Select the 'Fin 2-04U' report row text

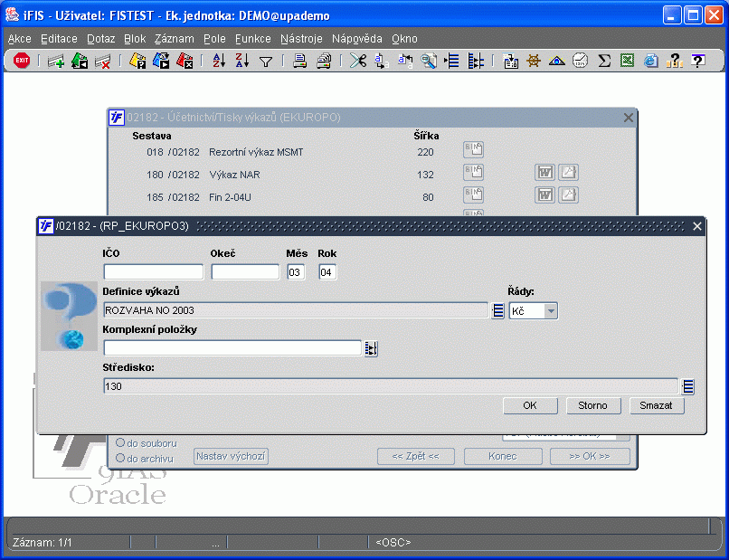[x=230, y=197]
